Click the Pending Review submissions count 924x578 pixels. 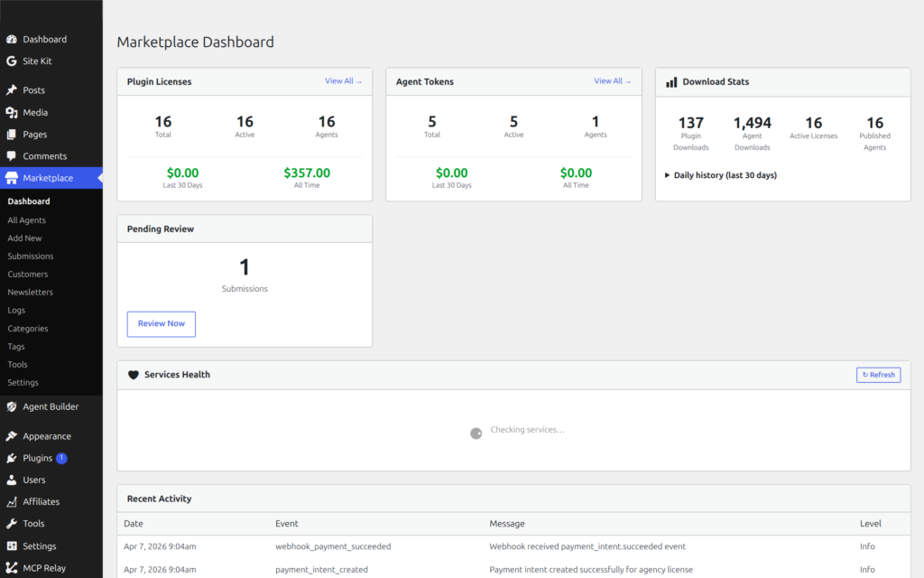[x=245, y=267]
